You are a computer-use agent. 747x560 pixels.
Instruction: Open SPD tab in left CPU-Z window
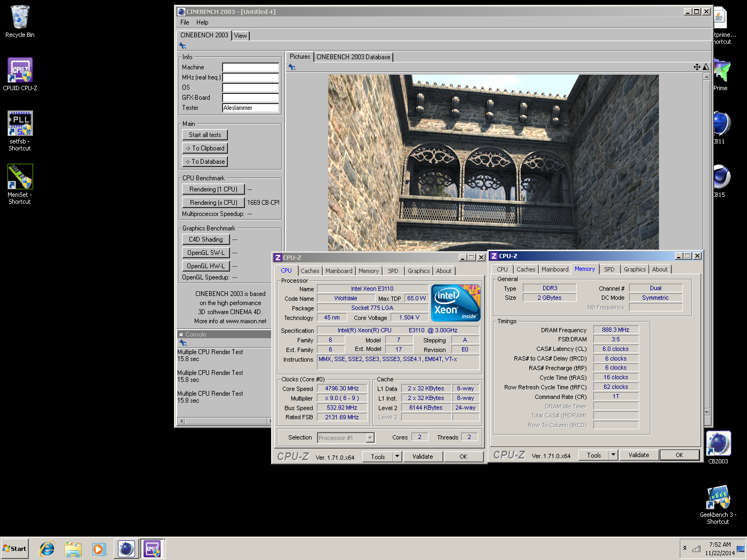tap(393, 271)
